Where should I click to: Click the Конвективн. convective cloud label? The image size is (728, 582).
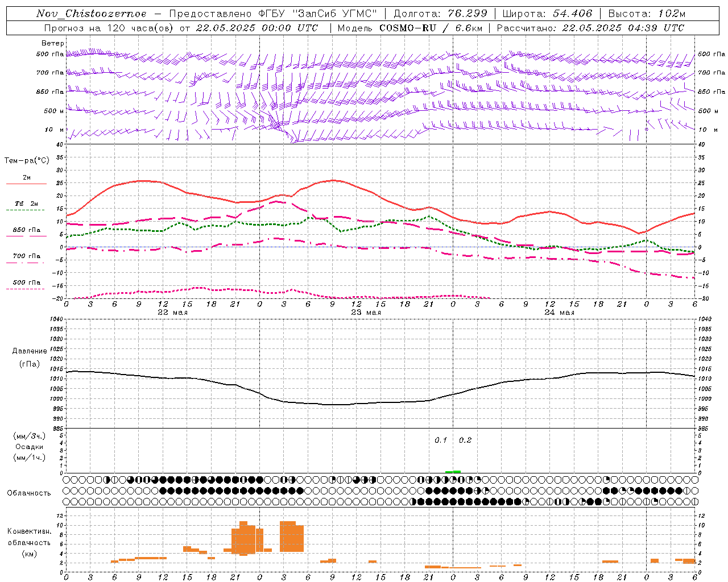click(x=30, y=531)
